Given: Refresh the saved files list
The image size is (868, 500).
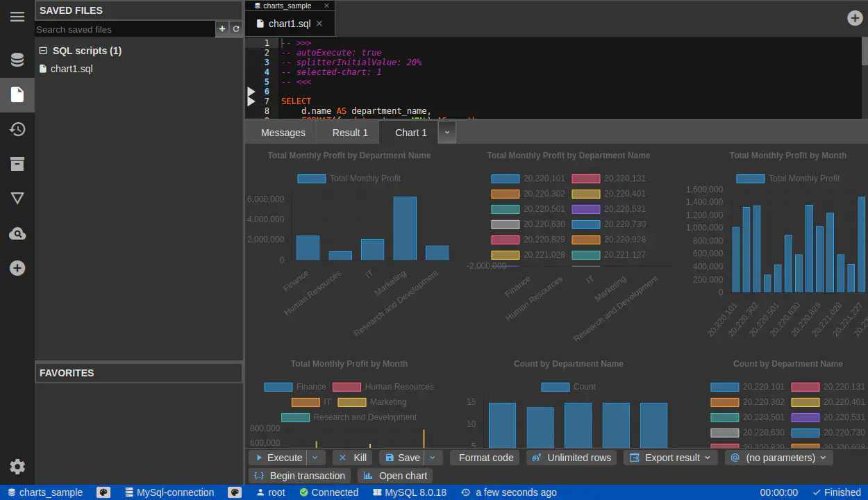Looking at the screenshot, I should point(236,29).
